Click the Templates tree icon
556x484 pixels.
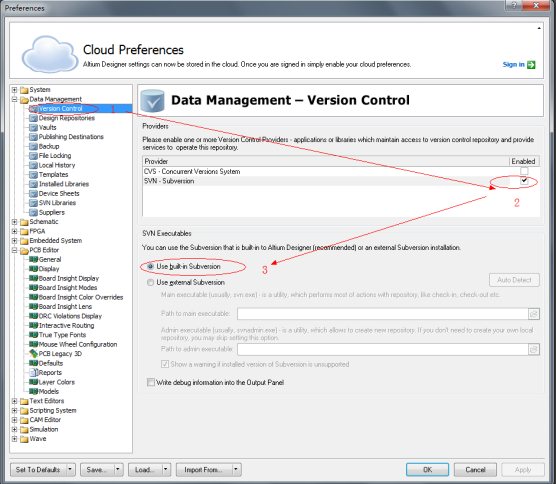pyautogui.click(x=33, y=174)
